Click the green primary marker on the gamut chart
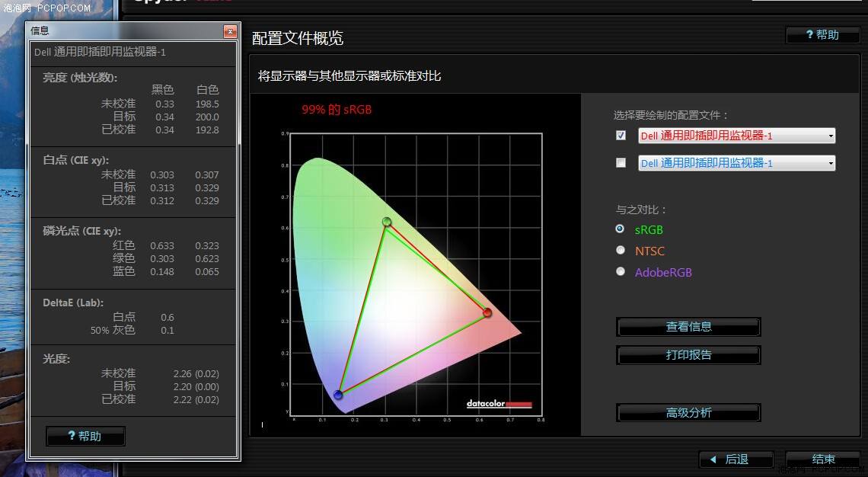 point(387,222)
